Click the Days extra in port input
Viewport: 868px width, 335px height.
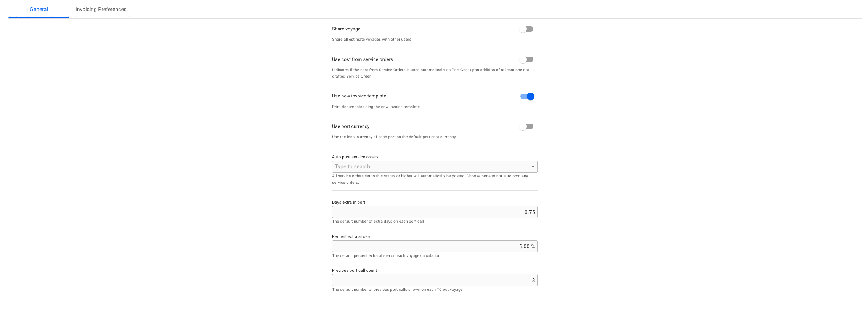tap(435, 212)
